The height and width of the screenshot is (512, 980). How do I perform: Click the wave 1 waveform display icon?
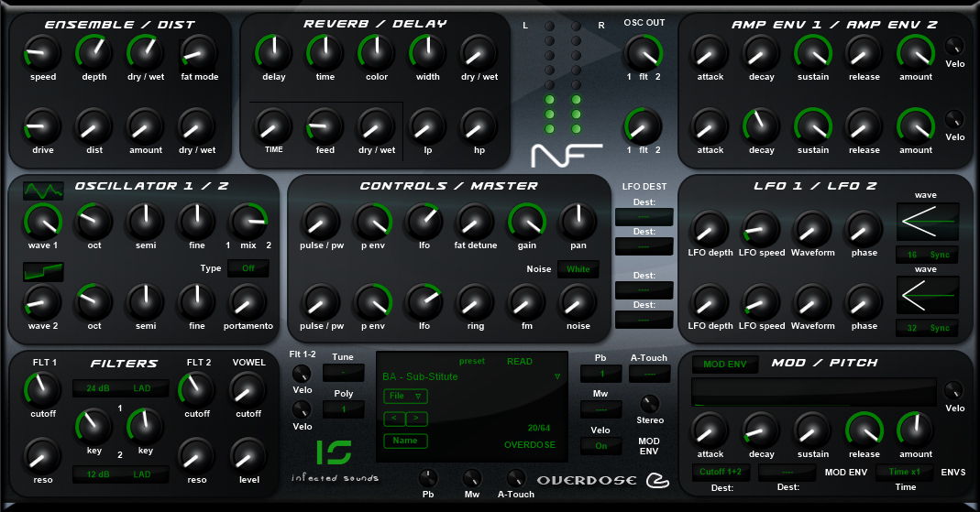(x=43, y=191)
